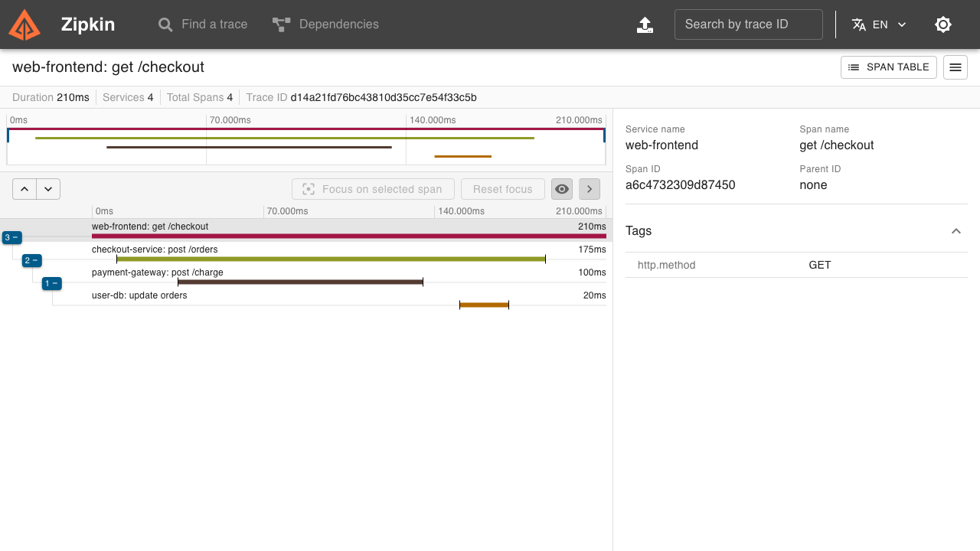
Task: Open the Dependencies page
Action: pos(325,24)
